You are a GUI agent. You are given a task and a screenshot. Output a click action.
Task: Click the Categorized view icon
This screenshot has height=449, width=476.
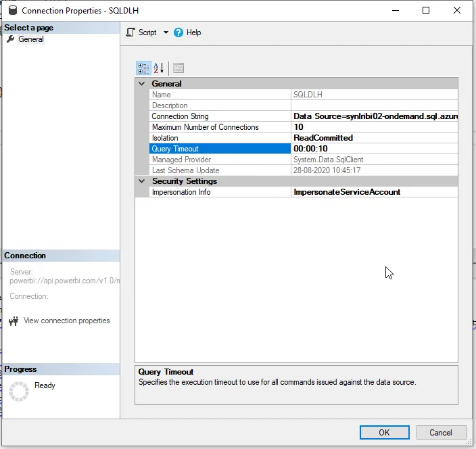(x=143, y=68)
